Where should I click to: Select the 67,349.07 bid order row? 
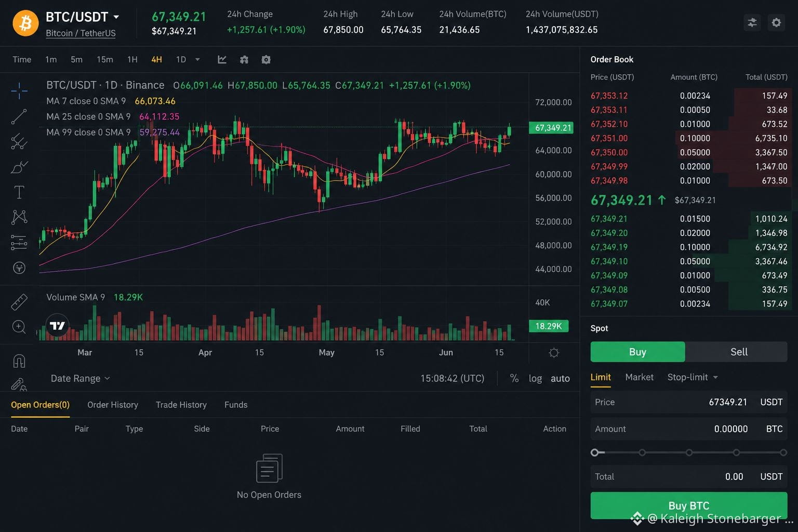coord(689,304)
